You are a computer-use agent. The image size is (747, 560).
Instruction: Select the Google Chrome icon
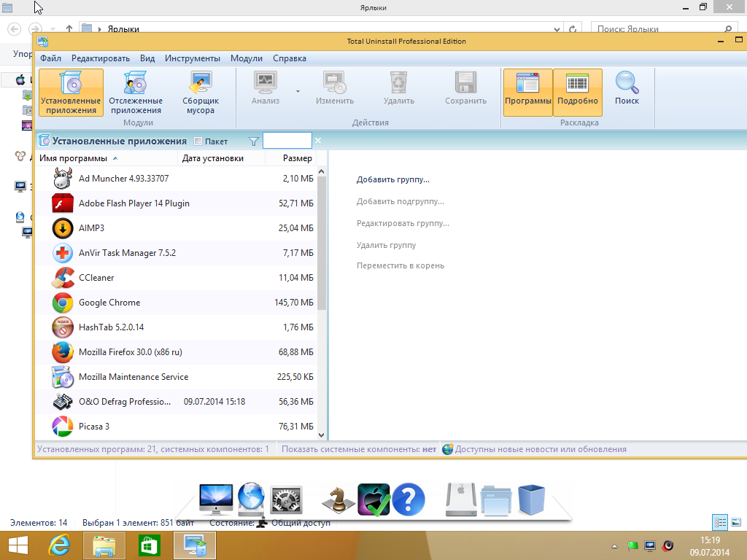[x=63, y=303]
